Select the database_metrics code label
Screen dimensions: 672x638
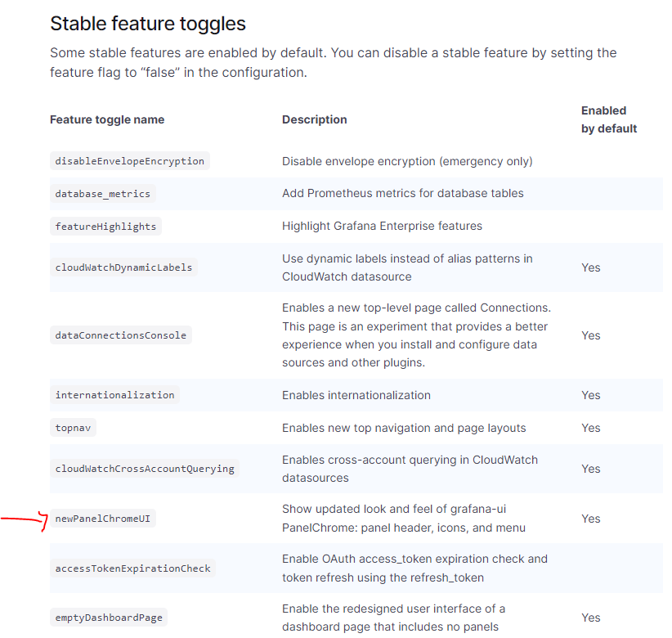(103, 193)
